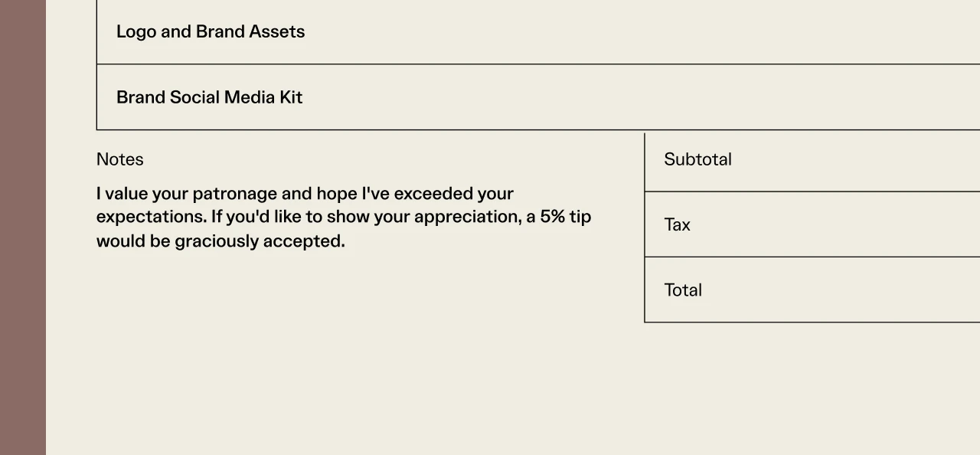
Task: Click the "Total" label in totals table
Action: (683, 290)
